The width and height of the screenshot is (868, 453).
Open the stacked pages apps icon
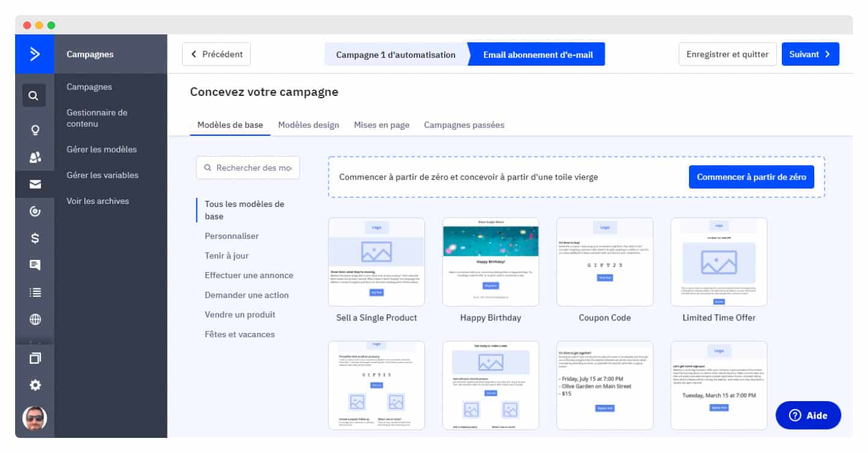tap(35, 358)
